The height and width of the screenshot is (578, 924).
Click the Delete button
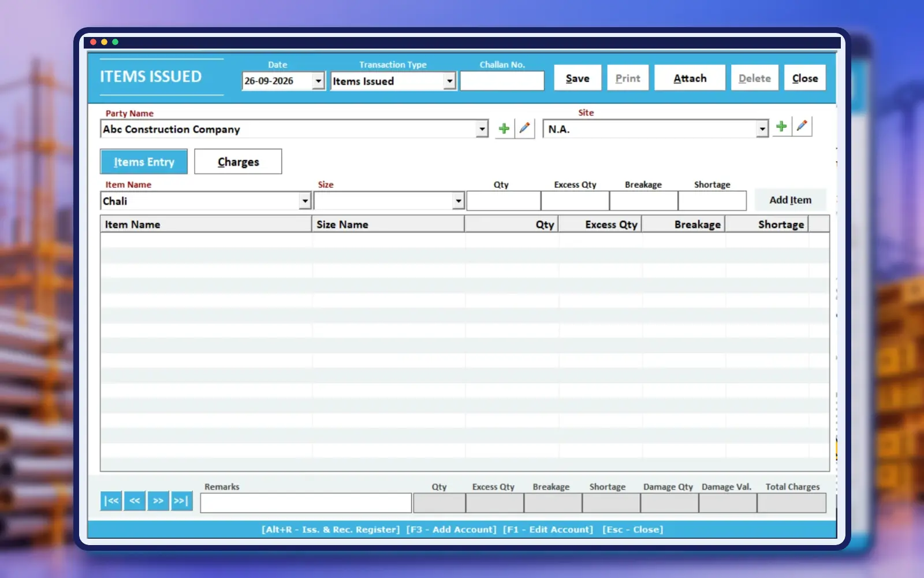click(755, 78)
